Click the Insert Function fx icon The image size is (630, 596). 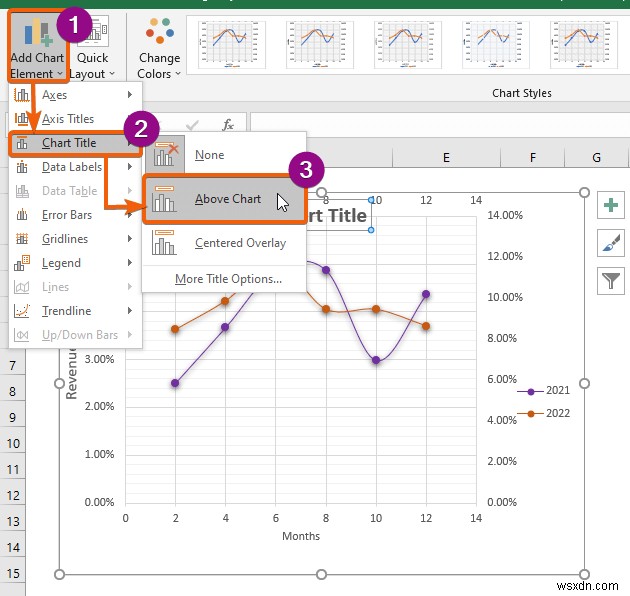click(x=228, y=125)
